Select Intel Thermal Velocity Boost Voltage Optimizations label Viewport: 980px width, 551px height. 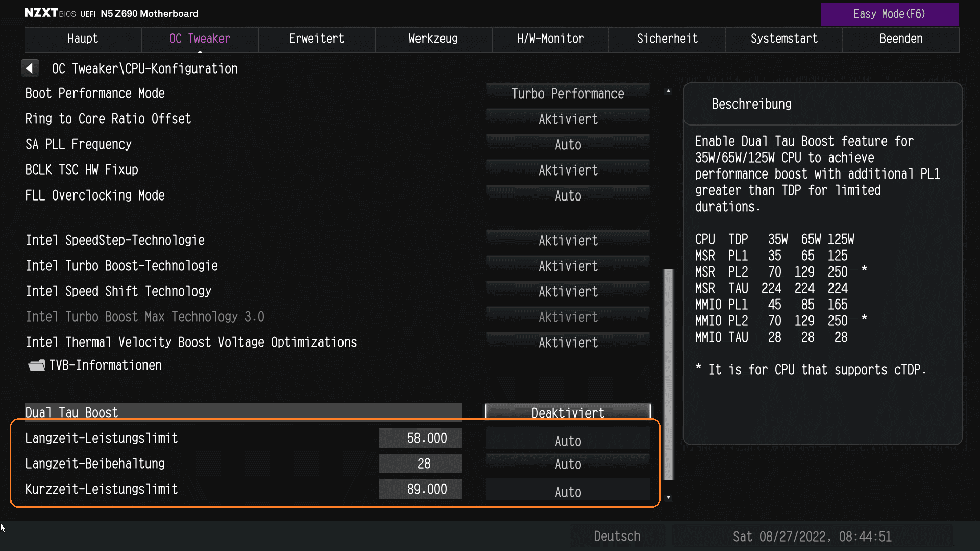[x=191, y=343]
